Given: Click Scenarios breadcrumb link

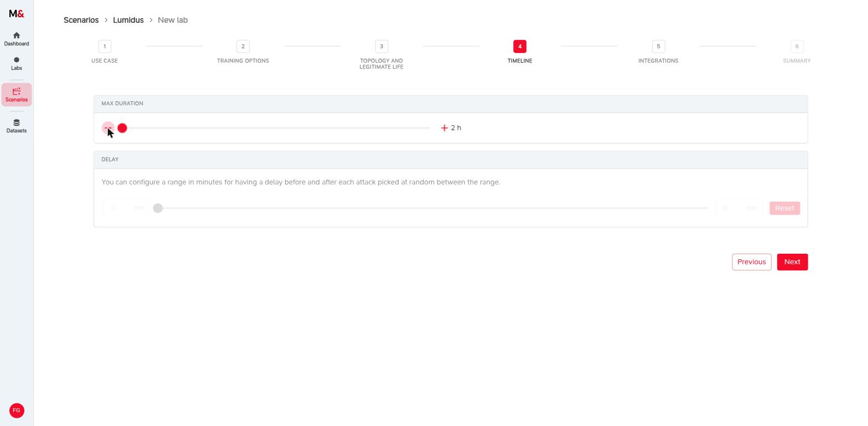Looking at the screenshot, I should pos(81,20).
